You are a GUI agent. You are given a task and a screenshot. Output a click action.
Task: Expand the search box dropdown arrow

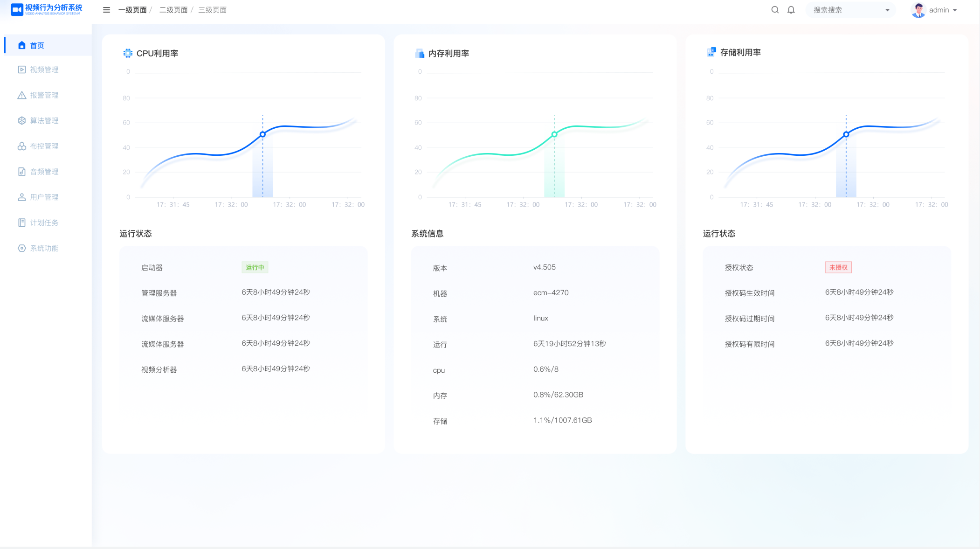pos(887,10)
